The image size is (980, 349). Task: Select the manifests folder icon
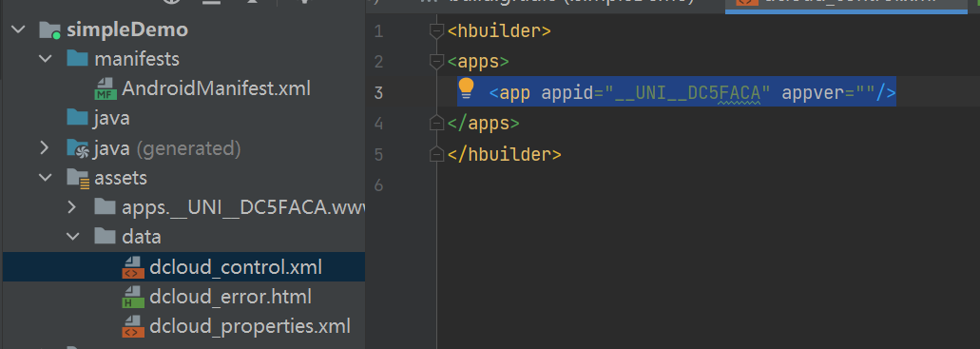[77, 59]
